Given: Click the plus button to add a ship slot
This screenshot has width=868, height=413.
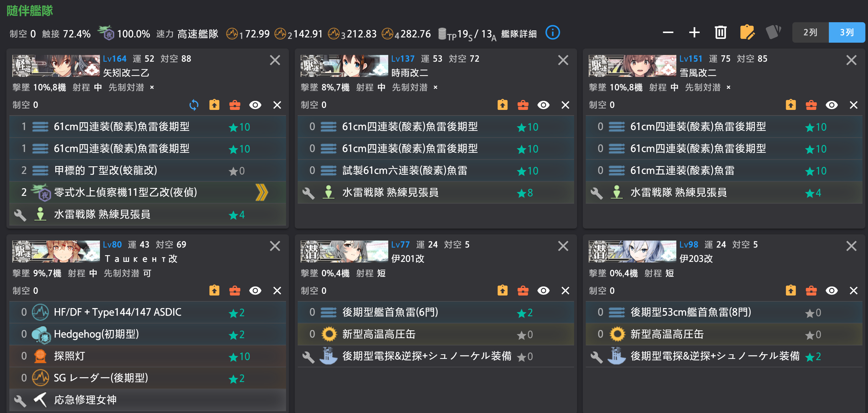Looking at the screenshot, I should tap(694, 32).
